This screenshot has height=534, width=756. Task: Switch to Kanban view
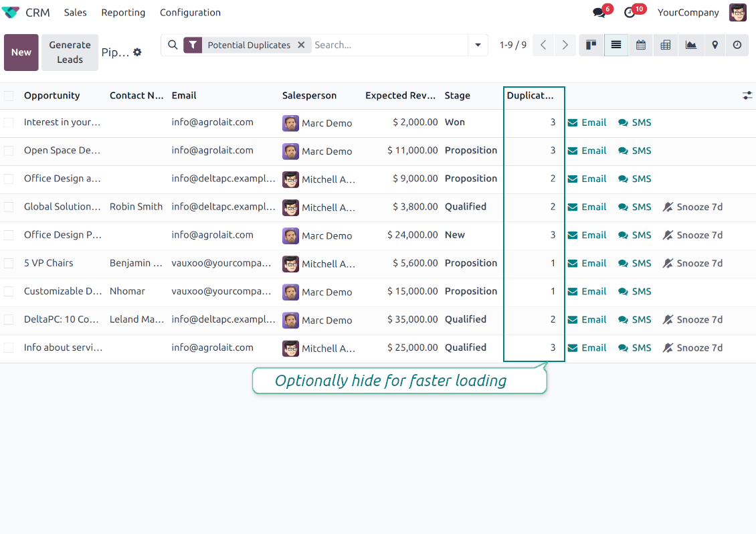coord(591,45)
